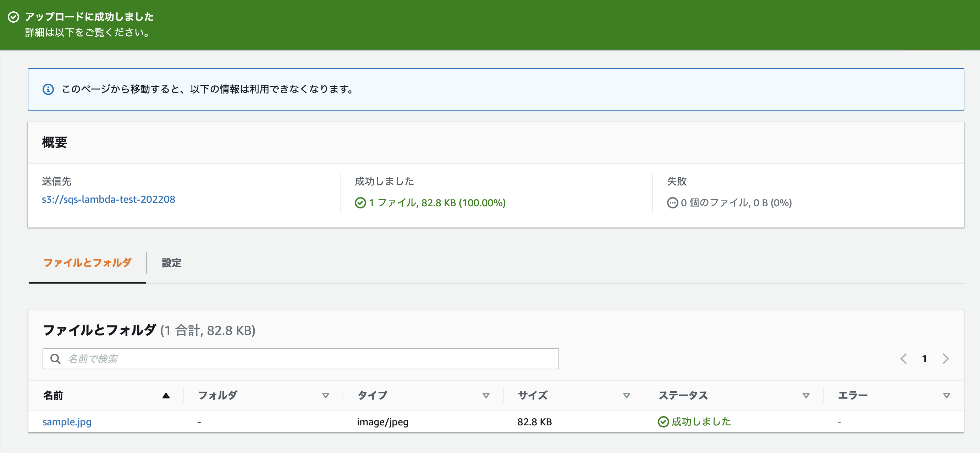
Task: Click the search magnifier in 名前で検索 field
Action: tap(56, 358)
